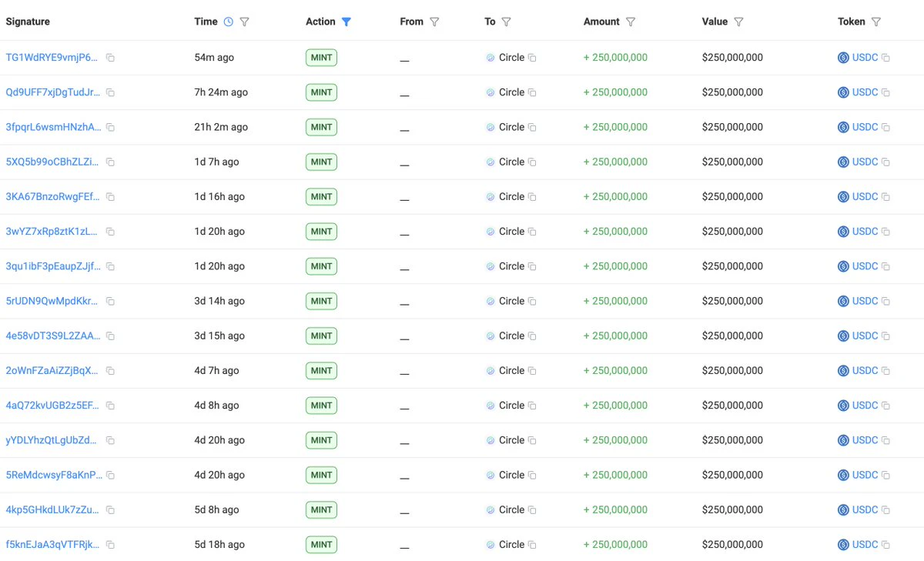Open USDC token link in the 4d 8h ago row

(x=865, y=406)
